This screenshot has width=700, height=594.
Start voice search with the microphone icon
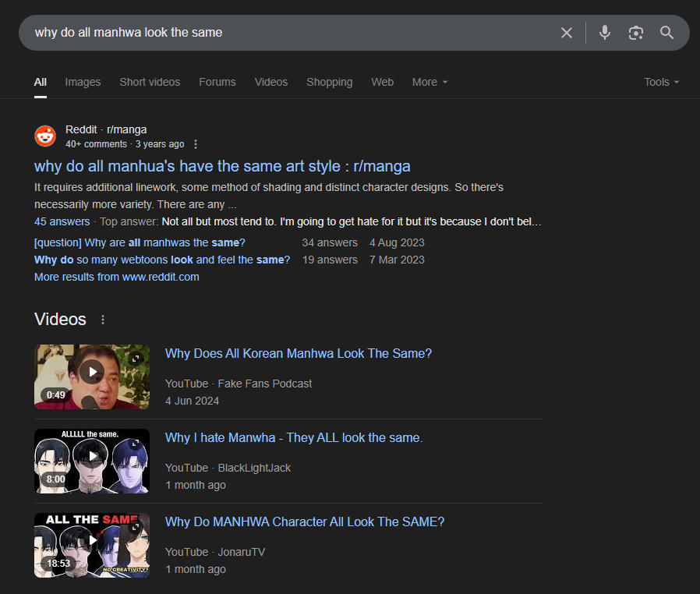[605, 33]
